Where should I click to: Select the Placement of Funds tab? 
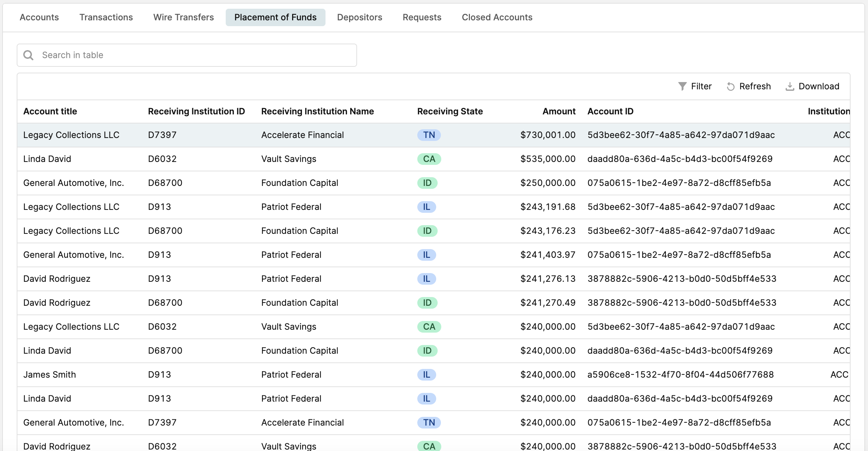[275, 17]
